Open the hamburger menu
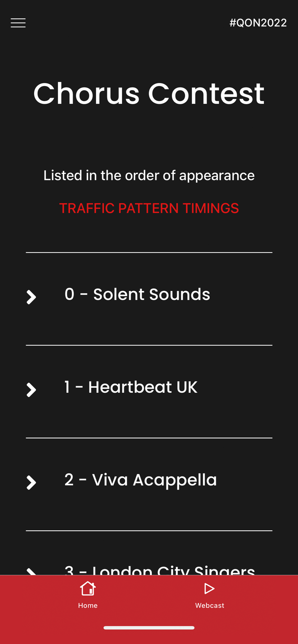This screenshot has height=644, width=298. point(18,23)
